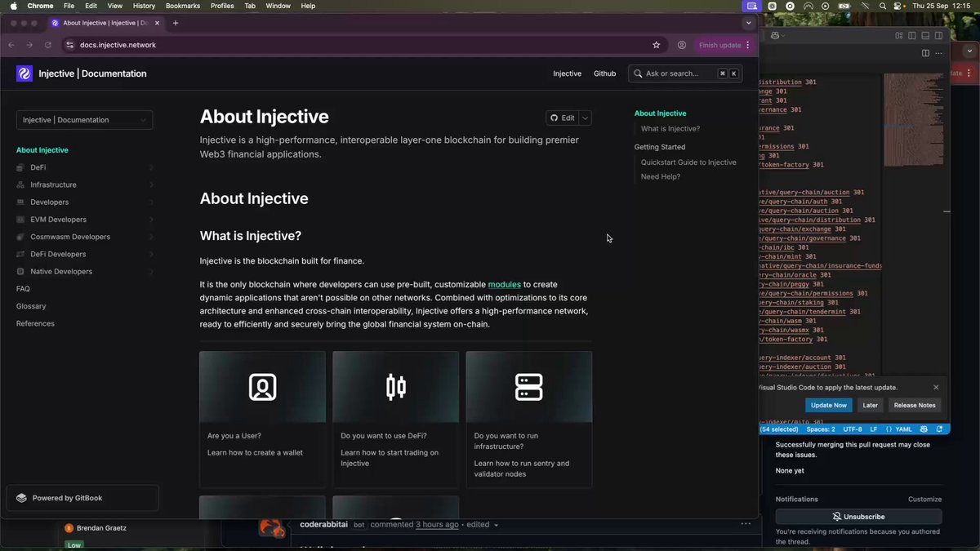This screenshot has width=980, height=551.
Task: Open the Profiles menu
Action: pos(222,6)
